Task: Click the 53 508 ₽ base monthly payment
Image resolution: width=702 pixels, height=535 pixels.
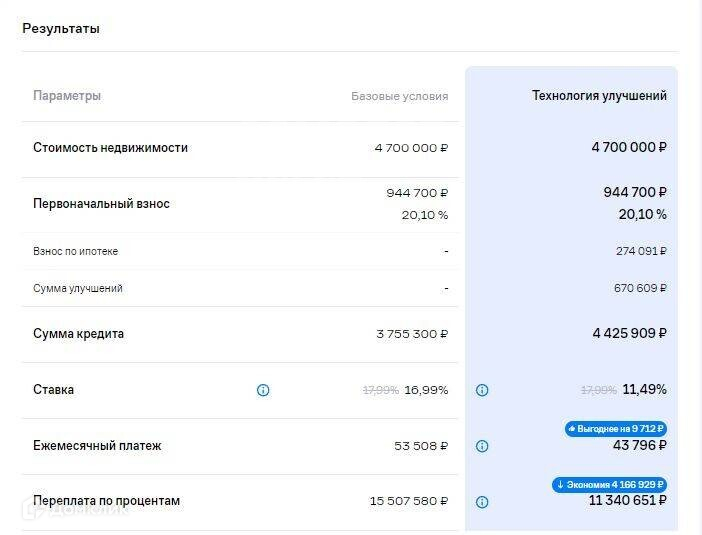Action: point(421,446)
